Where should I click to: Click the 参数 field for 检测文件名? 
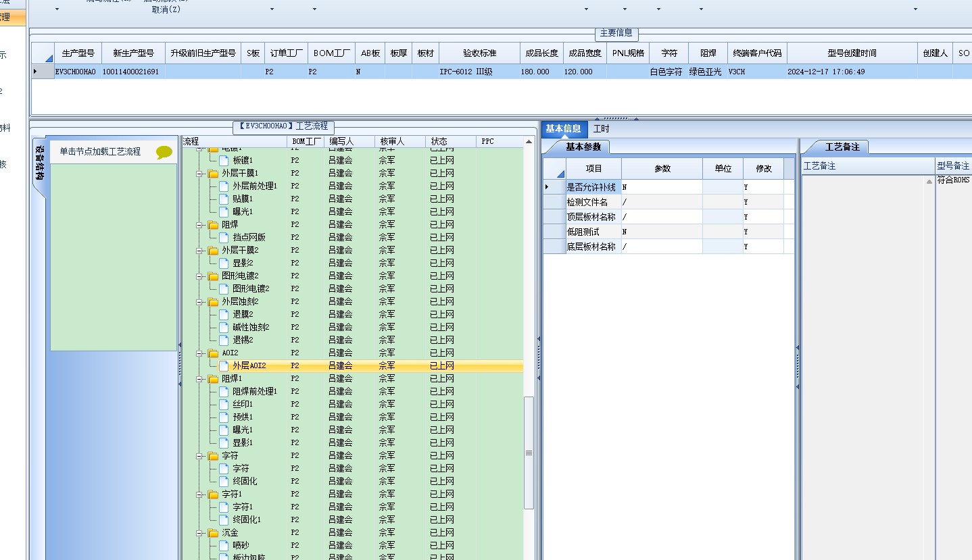pyautogui.click(x=662, y=202)
